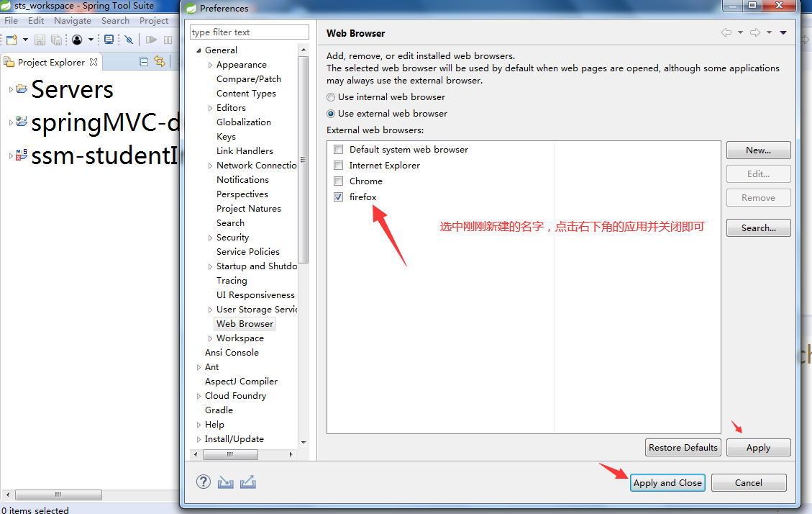Viewport: 812px width, 514px height.
Task: Click the black circular profile icon in toolbar
Action: point(77,40)
